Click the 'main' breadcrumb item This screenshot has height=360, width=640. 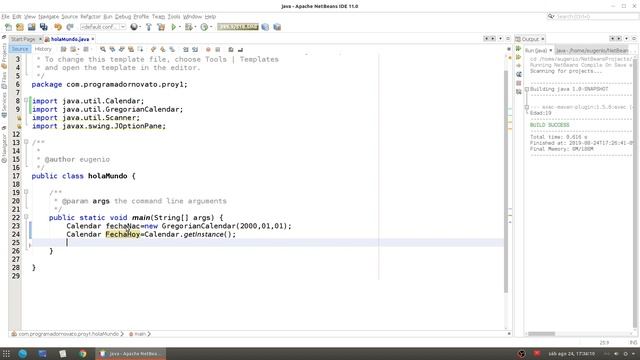pyautogui.click(x=140, y=334)
